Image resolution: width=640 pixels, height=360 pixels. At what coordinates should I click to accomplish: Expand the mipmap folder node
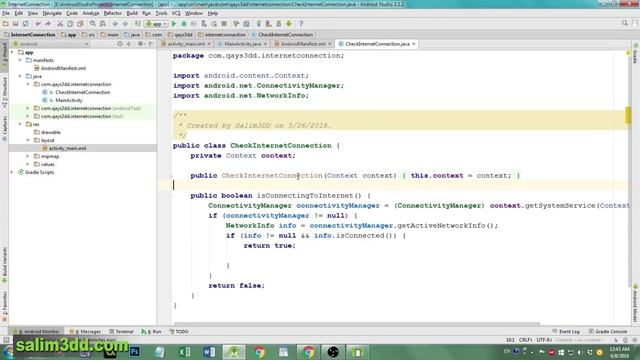point(28,156)
